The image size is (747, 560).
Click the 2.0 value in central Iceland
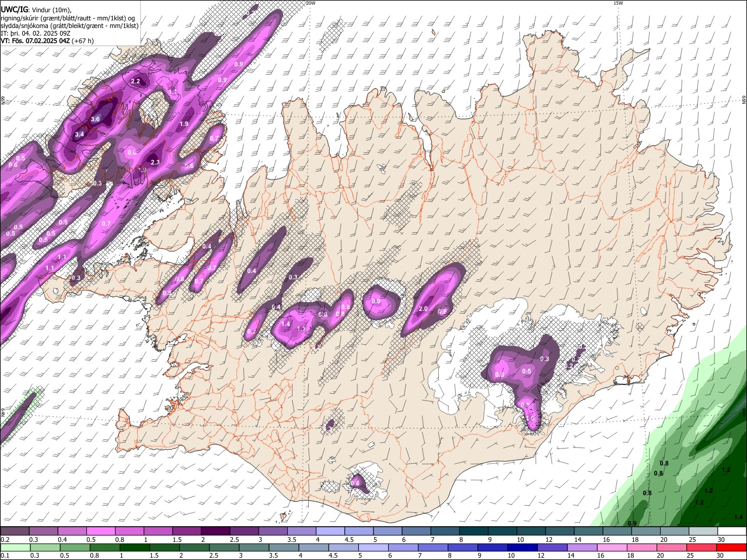tap(424, 309)
